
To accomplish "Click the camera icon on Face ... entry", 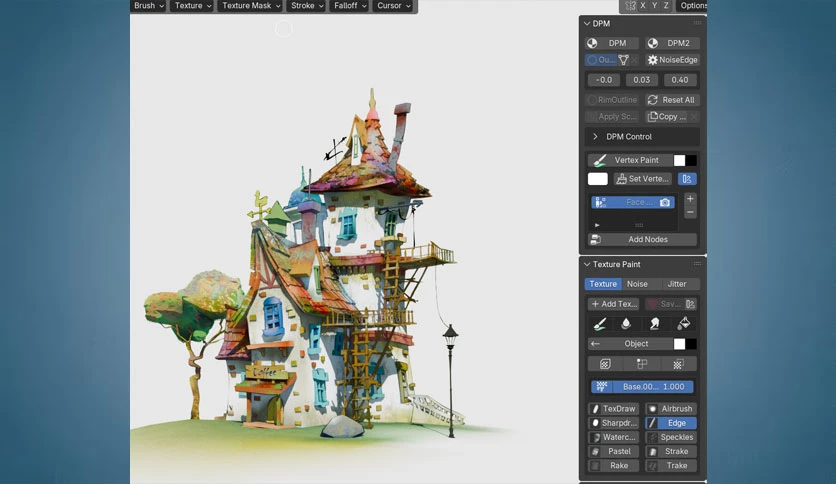I will tap(665, 202).
